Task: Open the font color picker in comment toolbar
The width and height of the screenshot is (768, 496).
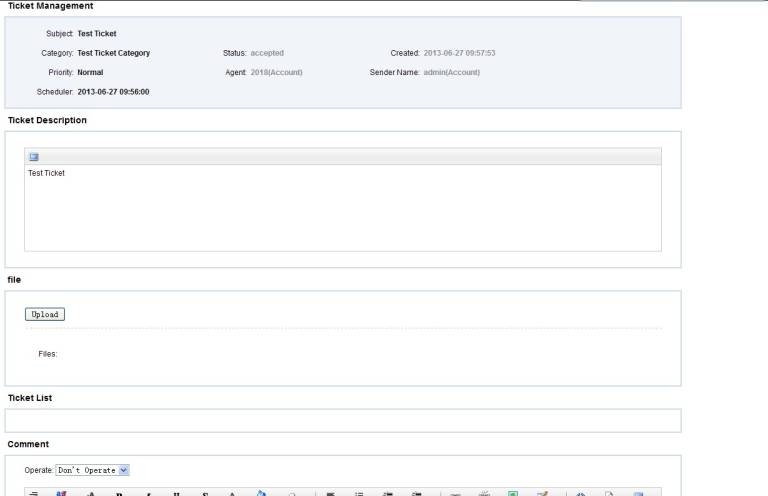Action: (232, 493)
